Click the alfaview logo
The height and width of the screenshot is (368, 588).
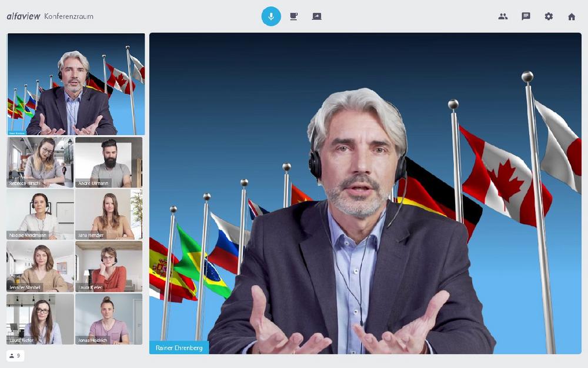point(24,16)
